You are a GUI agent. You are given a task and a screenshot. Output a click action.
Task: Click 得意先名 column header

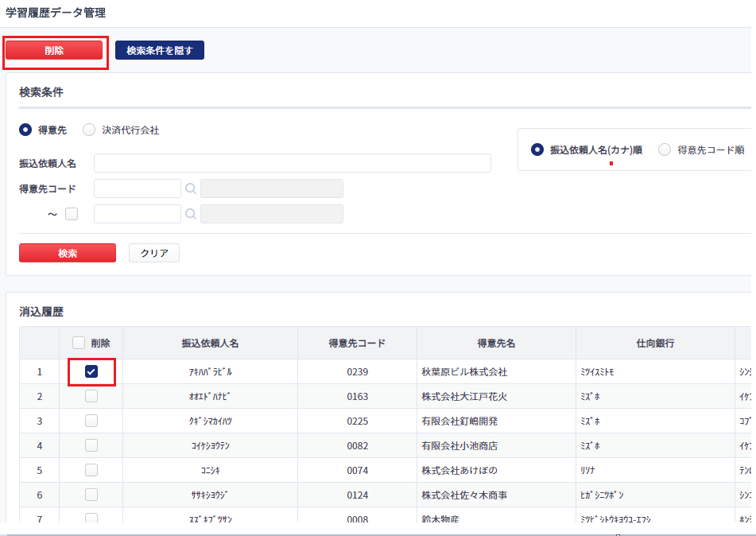[x=496, y=343]
